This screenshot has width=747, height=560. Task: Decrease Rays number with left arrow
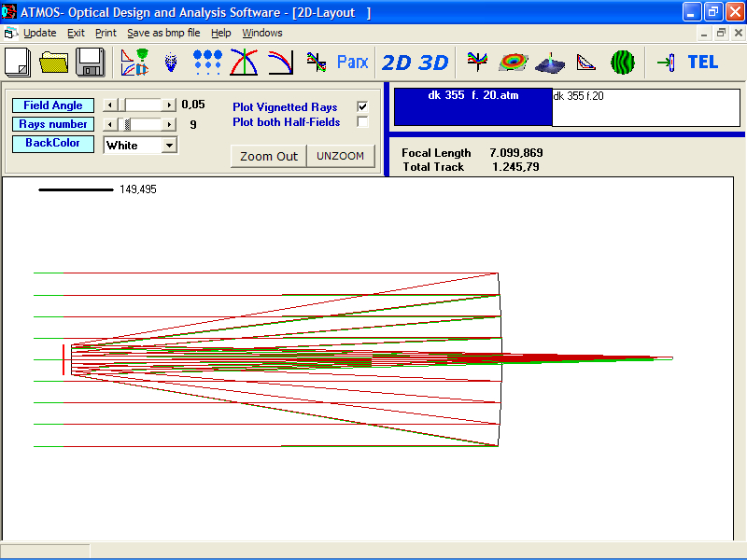[108, 124]
